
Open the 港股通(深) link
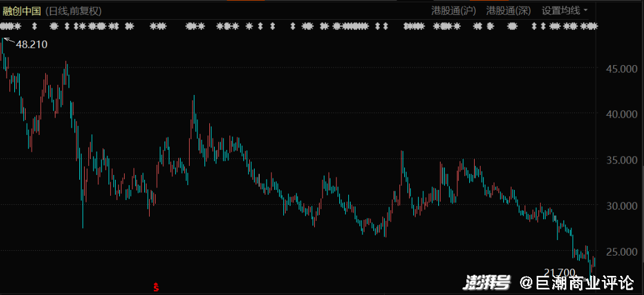pyautogui.click(x=509, y=11)
